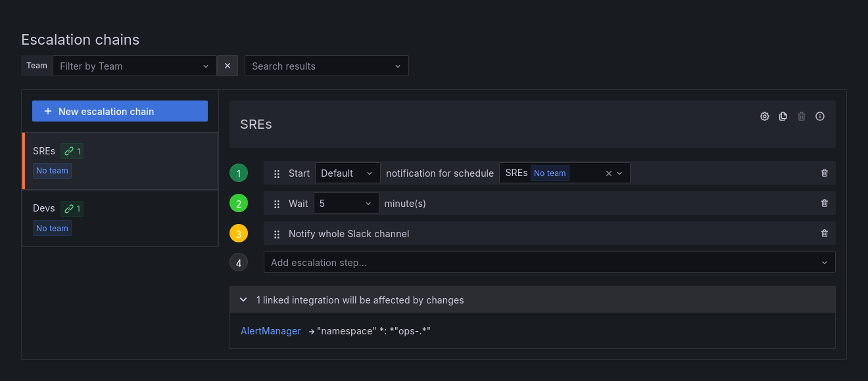
Task: Open the Add escalation step dropdown
Action: tap(549, 262)
